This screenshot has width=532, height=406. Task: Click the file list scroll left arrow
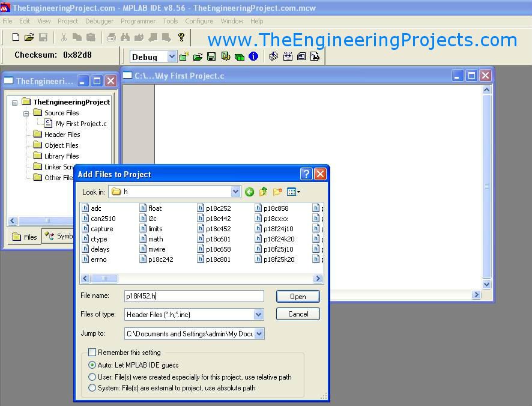coord(85,278)
